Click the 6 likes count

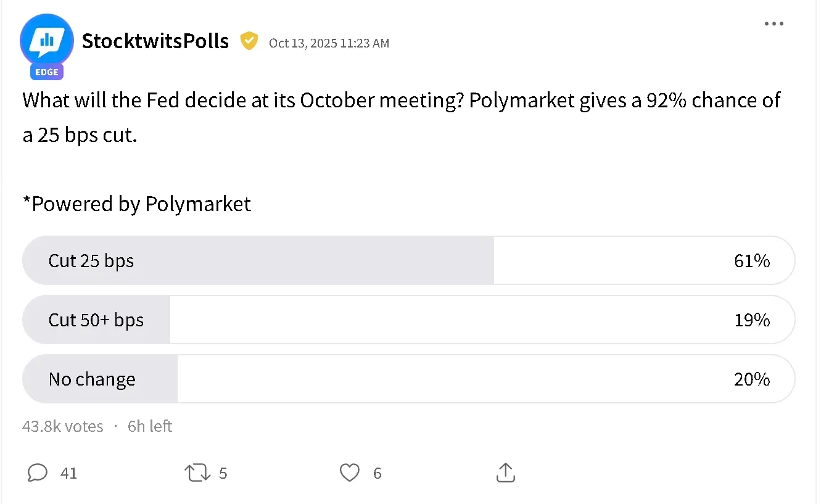377,473
